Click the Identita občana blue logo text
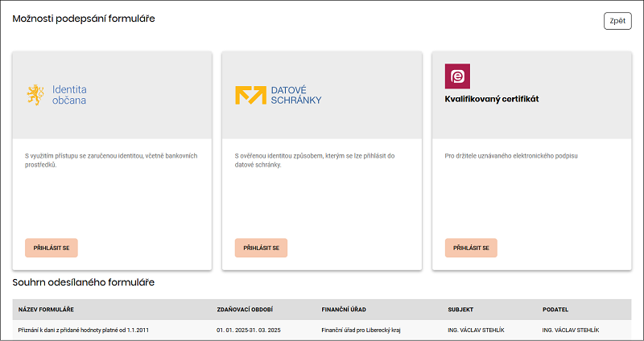644x341 pixels. click(x=69, y=95)
